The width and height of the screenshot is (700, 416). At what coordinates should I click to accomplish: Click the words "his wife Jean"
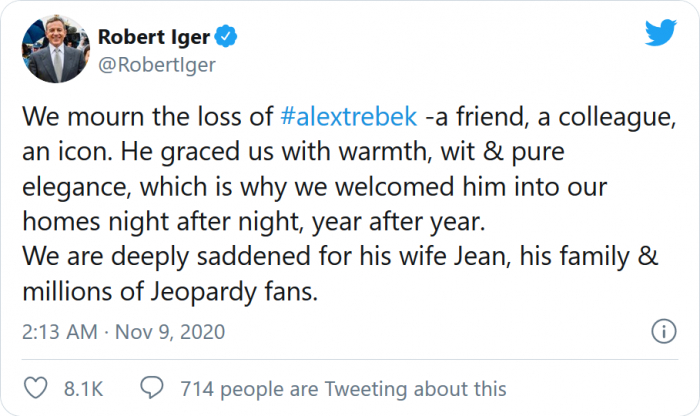coord(431,256)
